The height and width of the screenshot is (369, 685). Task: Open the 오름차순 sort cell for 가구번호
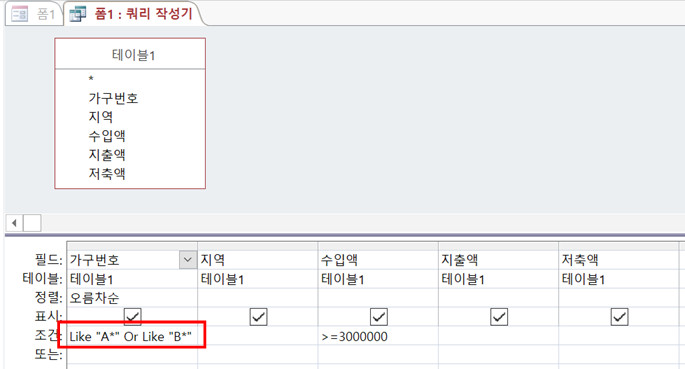pos(132,298)
